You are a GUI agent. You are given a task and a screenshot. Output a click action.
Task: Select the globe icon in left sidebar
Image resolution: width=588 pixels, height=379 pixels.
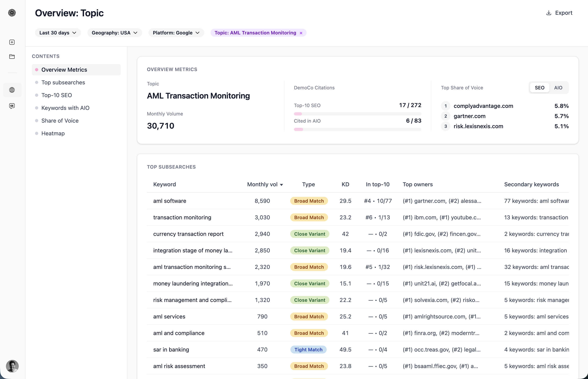pyautogui.click(x=12, y=90)
